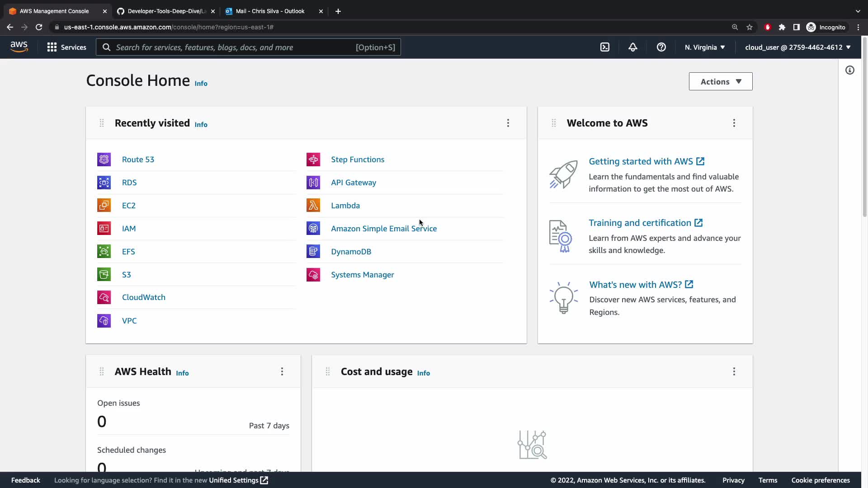Click the Lambda service icon
This screenshot has height=488, width=868.
[x=313, y=206]
